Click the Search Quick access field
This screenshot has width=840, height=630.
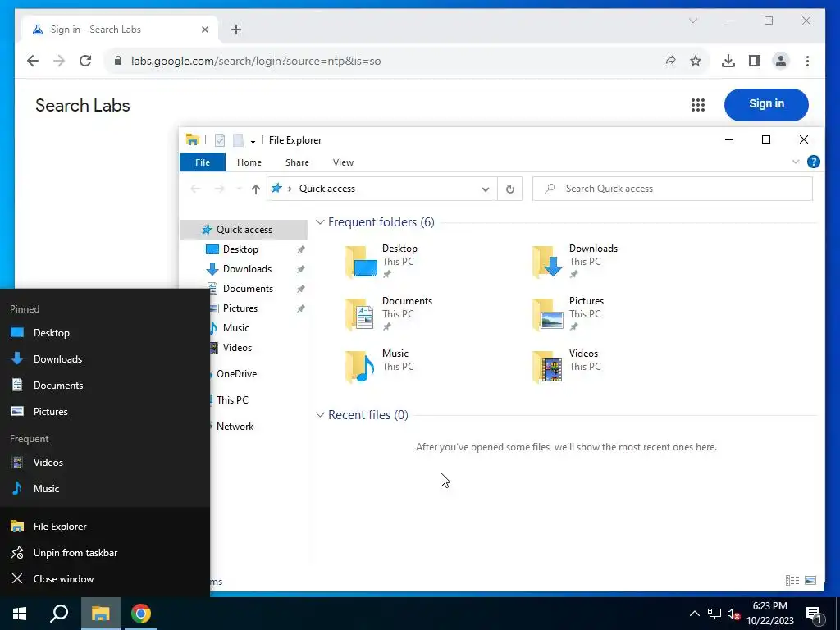[673, 189]
